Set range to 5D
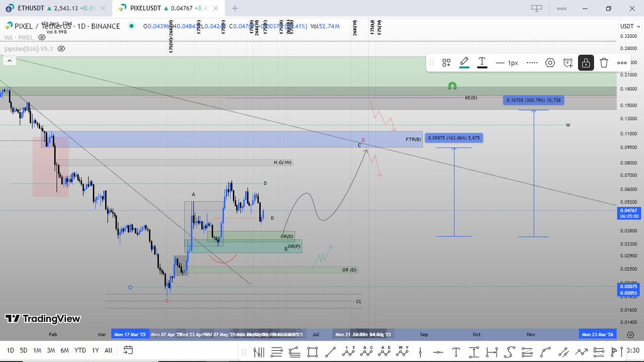This screenshot has height=362, width=644. point(24,350)
